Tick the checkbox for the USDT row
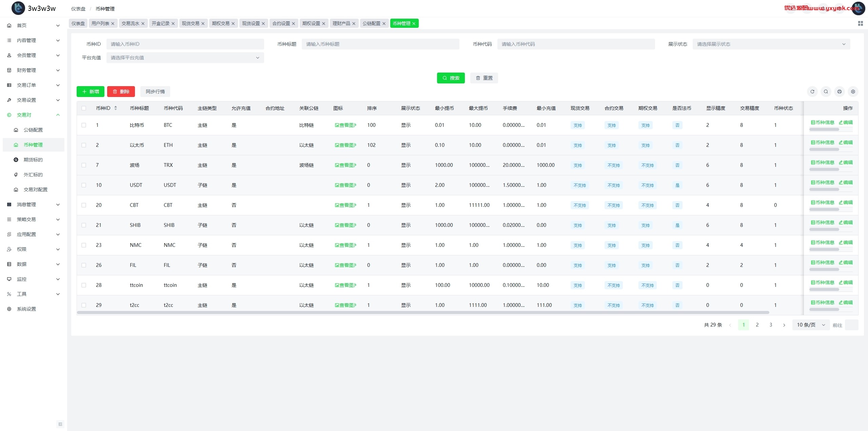 click(84, 185)
